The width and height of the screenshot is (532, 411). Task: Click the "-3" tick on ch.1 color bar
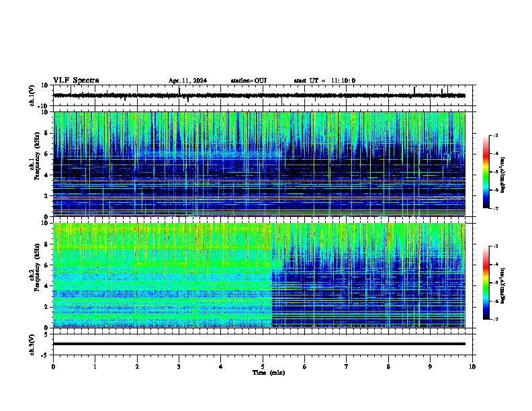click(x=496, y=136)
